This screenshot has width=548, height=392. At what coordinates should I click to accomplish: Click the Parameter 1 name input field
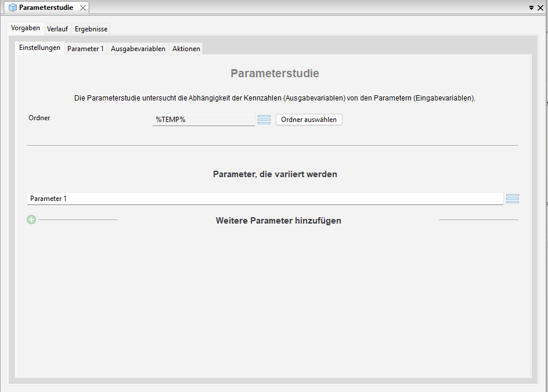pos(265,199)
